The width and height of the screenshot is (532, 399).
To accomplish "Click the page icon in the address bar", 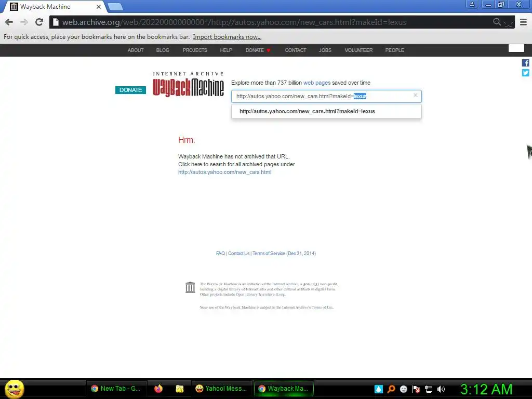I will [x=56, y=22].
